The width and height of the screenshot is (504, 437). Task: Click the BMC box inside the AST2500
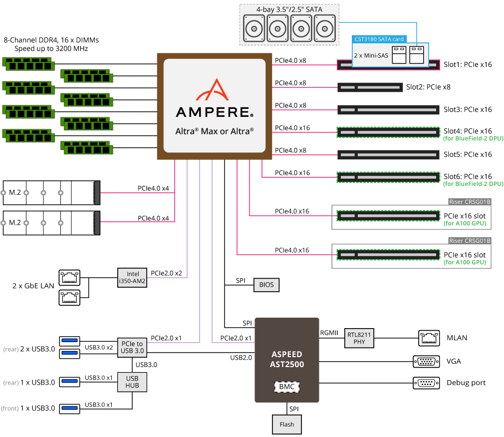point(287,387)
